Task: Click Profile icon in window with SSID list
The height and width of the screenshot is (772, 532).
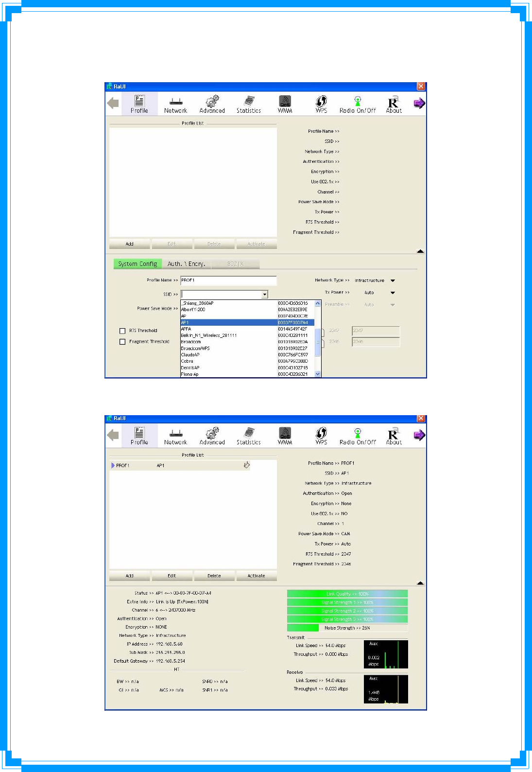Action: click(x=139, y=104)
